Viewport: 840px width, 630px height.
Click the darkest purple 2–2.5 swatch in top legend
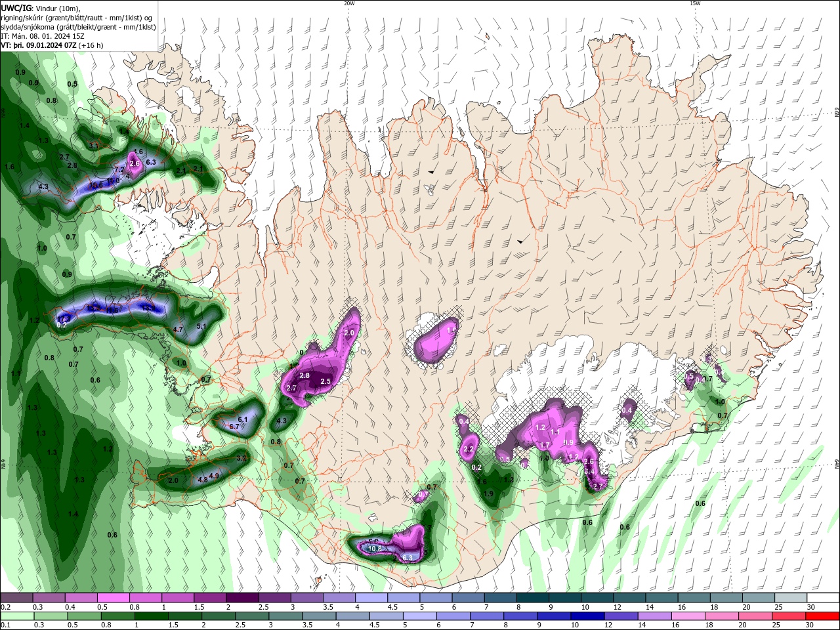[242, 597]
